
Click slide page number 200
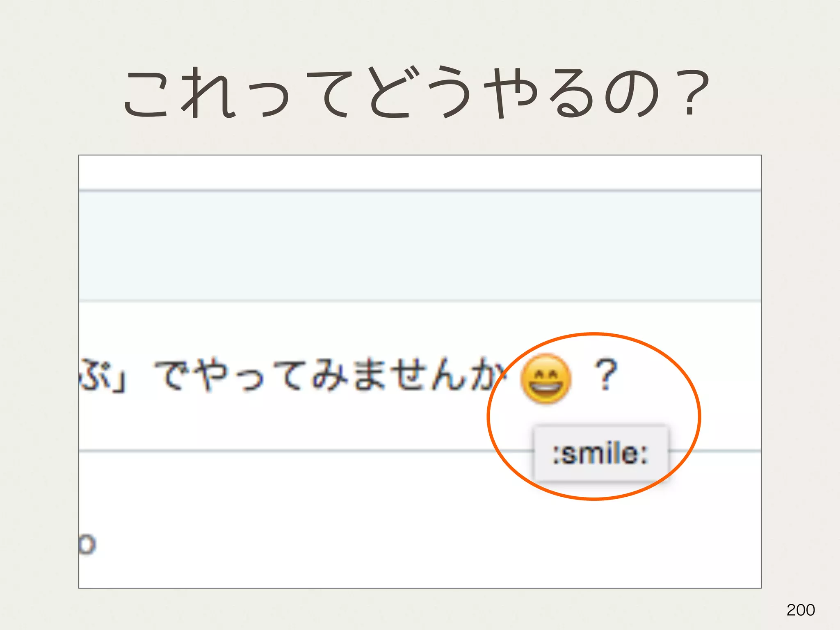pyautogui.click(x=800, y=610)
